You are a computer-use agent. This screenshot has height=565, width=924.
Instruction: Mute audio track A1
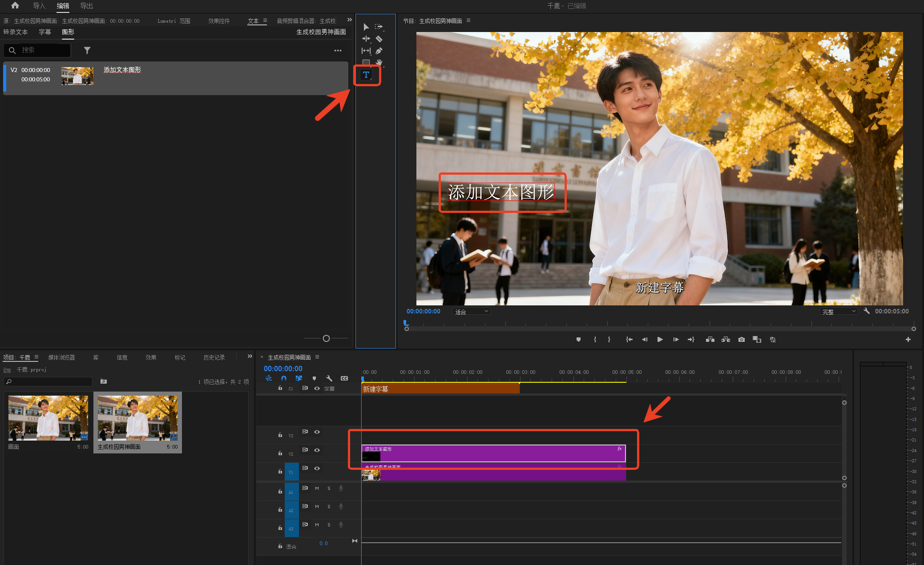[x=317, y=489]
